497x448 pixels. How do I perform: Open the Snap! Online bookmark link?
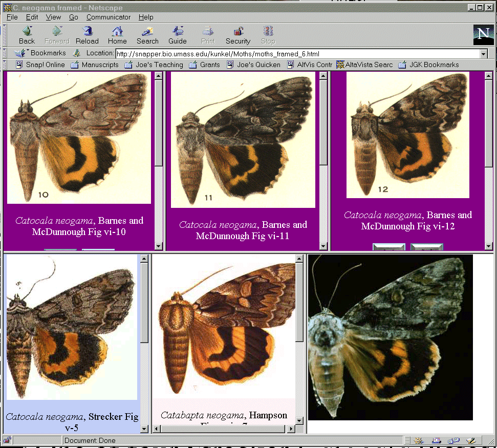(40, 65)
